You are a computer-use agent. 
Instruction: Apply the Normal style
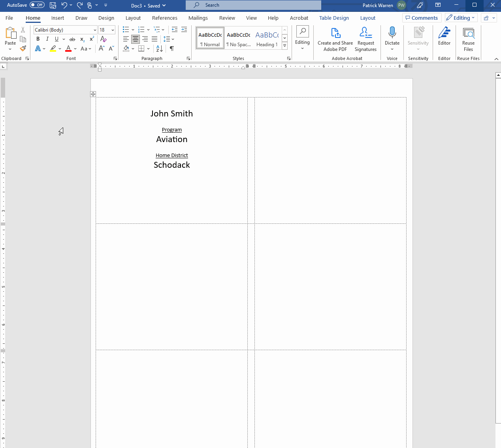pos(210,38)
